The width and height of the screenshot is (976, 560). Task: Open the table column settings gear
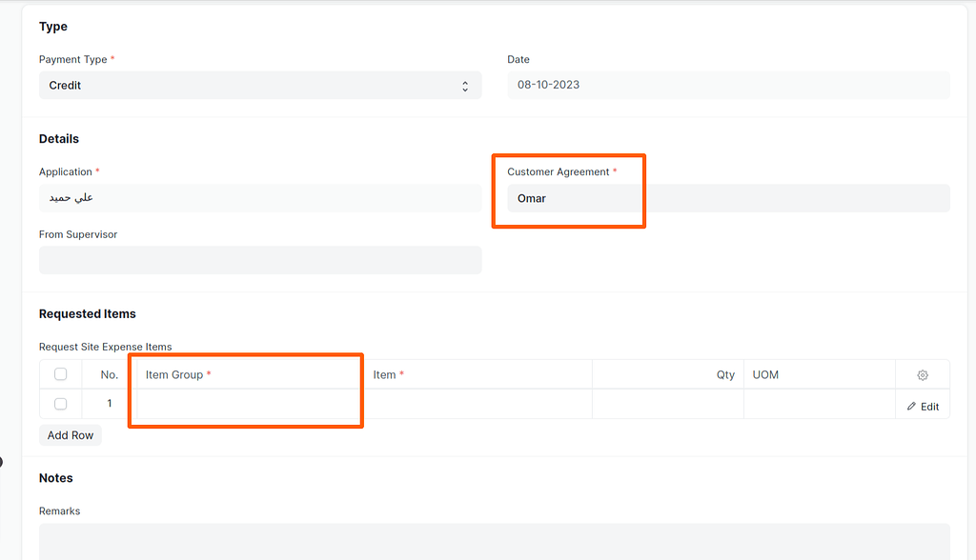[923, 374]
